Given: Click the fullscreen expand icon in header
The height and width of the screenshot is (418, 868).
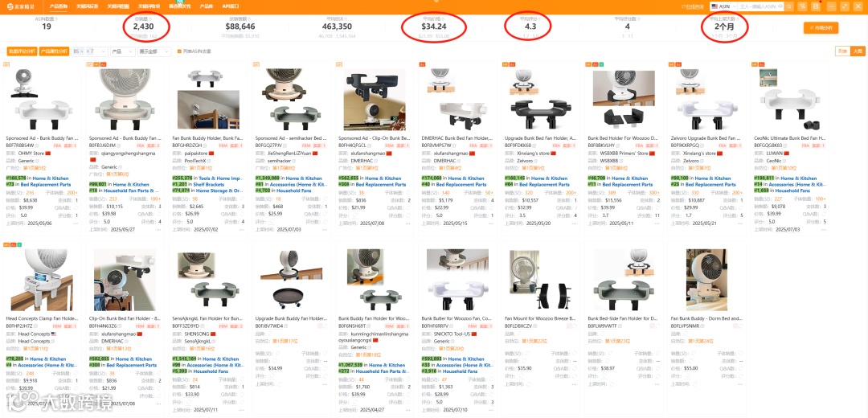Looking at the screenshot, I should pyautogui.click(x=844, y=6).
